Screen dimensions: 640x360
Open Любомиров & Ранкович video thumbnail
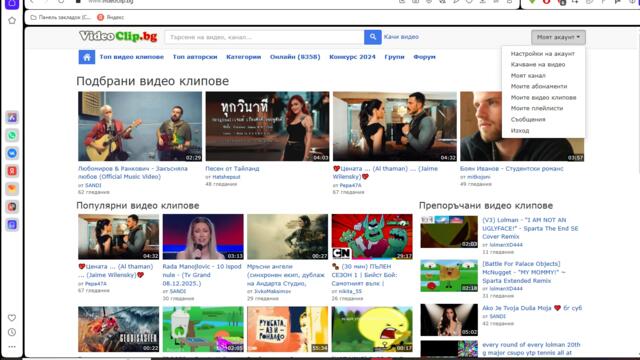[140, 126]
